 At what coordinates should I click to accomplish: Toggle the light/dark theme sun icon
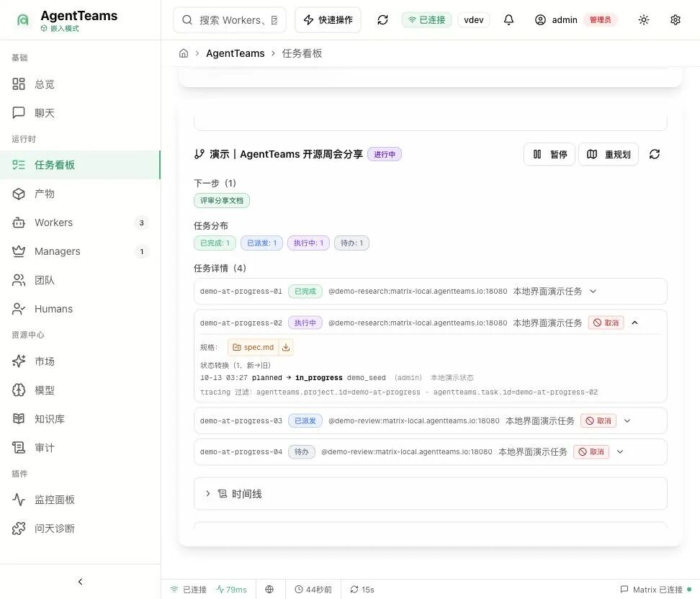tap(643, 19)
